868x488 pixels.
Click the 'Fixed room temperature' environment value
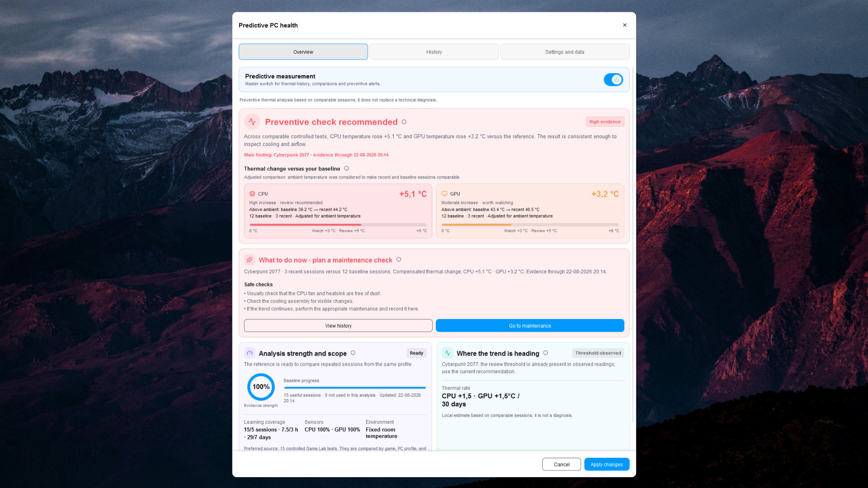point(382,433)
